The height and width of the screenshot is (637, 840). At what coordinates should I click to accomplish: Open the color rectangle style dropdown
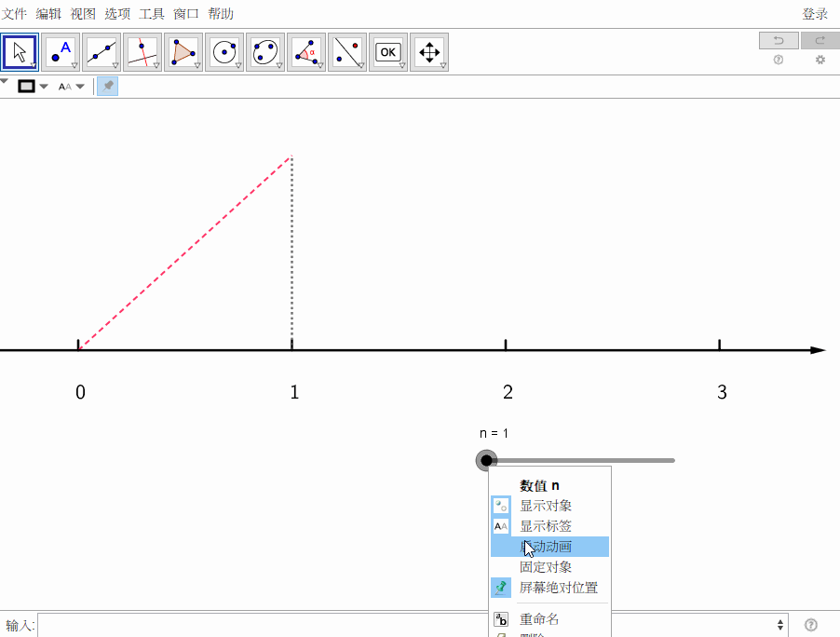coord(33,87)
